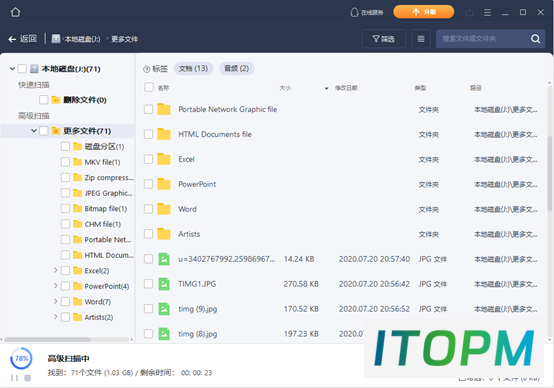Check the Bitmap file(1) checkbox
The width and height of the screenshot is (554, 388).
tap(65, 208)
